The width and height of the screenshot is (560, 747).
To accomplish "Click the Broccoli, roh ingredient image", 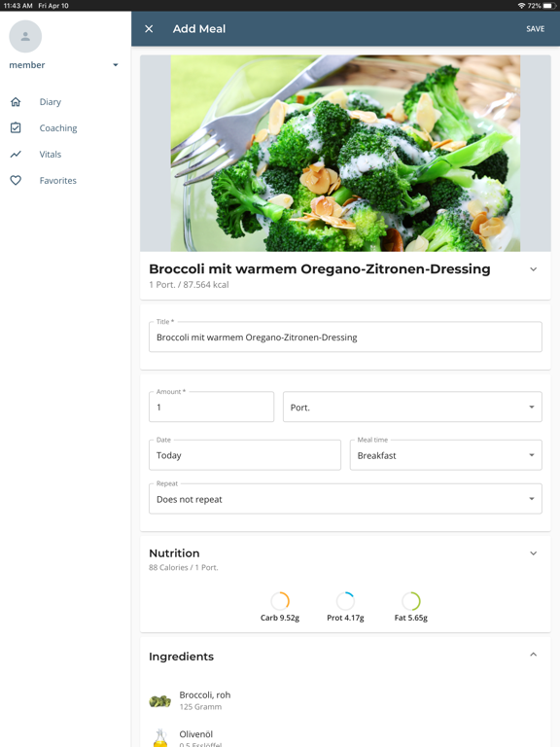I will (160, 700).
